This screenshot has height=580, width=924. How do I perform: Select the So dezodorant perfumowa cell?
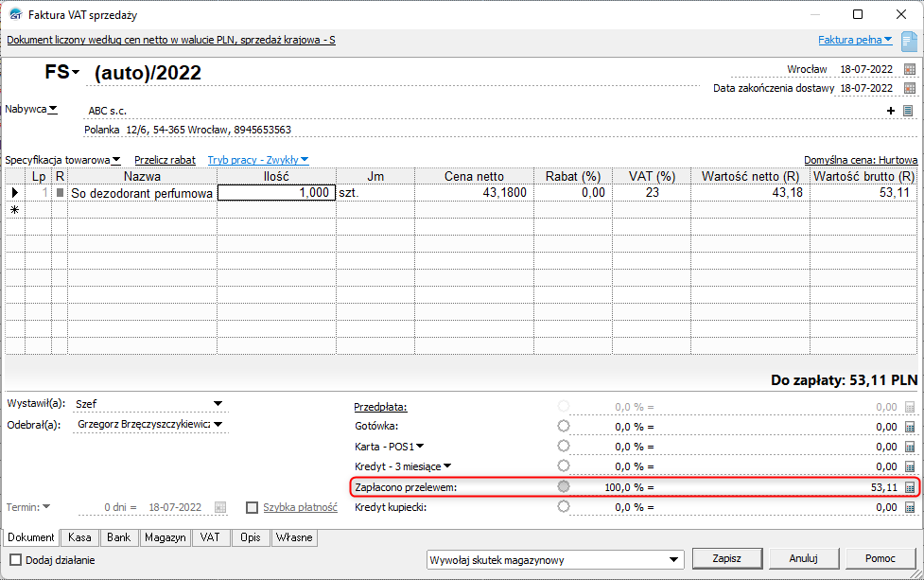(x=142, y=193)
